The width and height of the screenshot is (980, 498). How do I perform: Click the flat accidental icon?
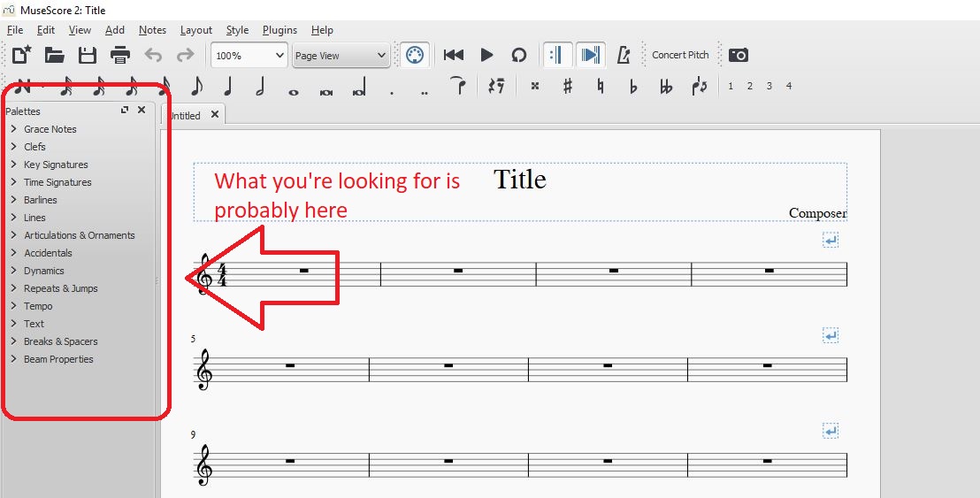click(633, 86)
